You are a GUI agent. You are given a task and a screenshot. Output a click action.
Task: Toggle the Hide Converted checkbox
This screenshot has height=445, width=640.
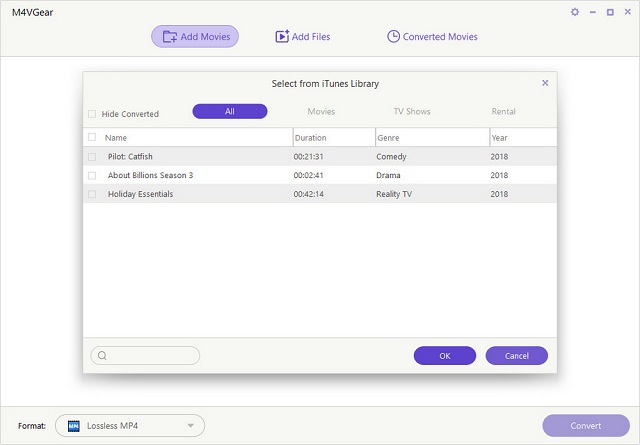(92, 114)
